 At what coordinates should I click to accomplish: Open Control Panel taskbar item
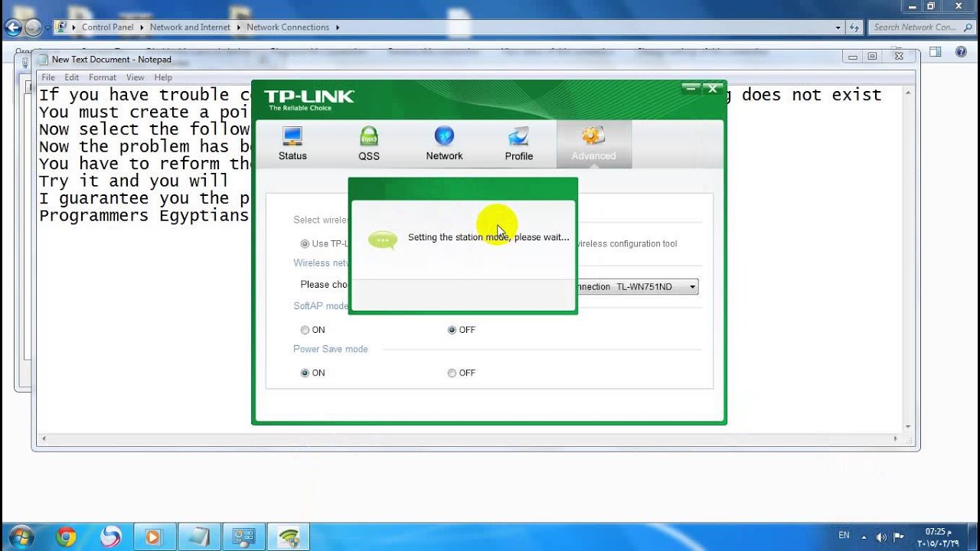(x=244, y=537)
